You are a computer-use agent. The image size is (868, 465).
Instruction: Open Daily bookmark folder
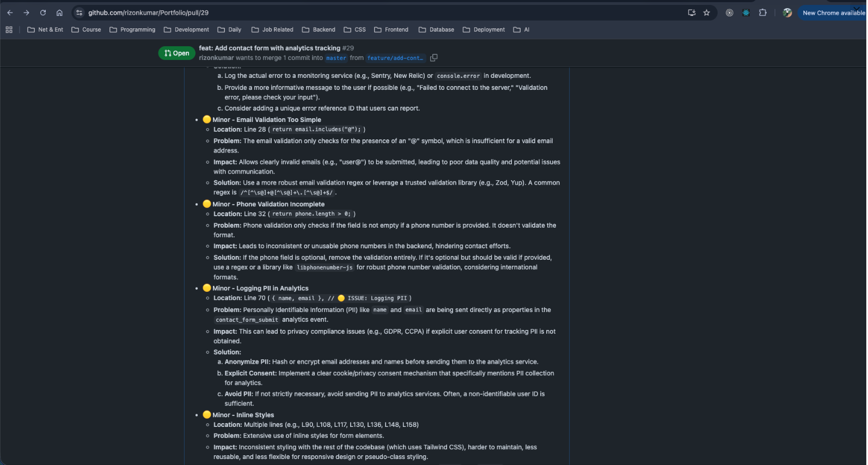[229, 29]
